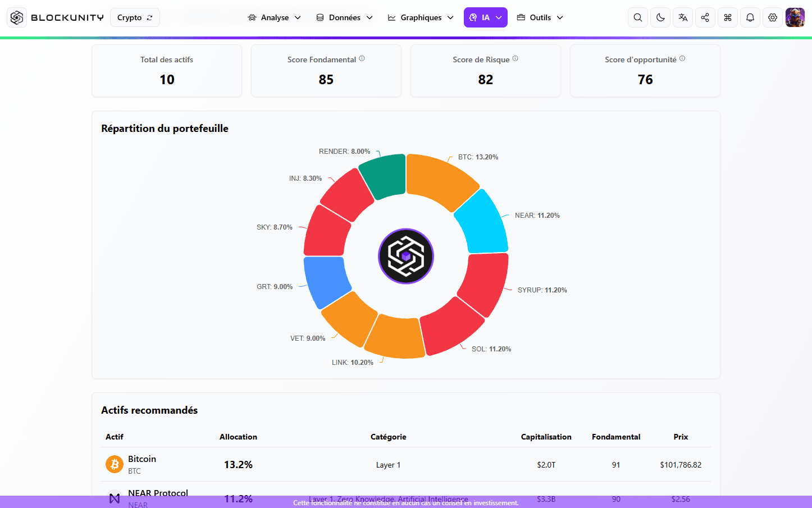Open the BlockUnity logo home link
The height and width of the screenshot is (508, 812).
pyautogui.click(x=56, y=17)
